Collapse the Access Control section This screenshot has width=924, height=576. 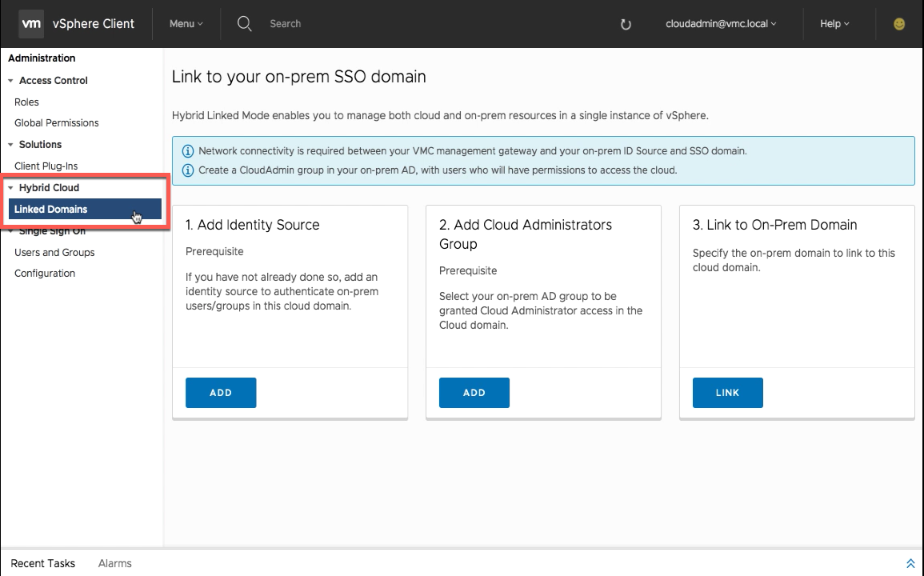pyautogui.click(x=10, y=81)
